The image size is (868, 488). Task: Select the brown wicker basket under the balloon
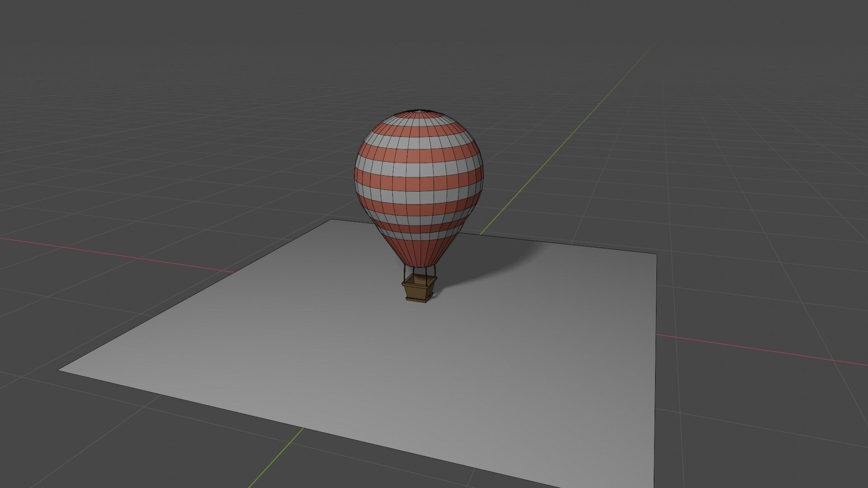(419, 289)
